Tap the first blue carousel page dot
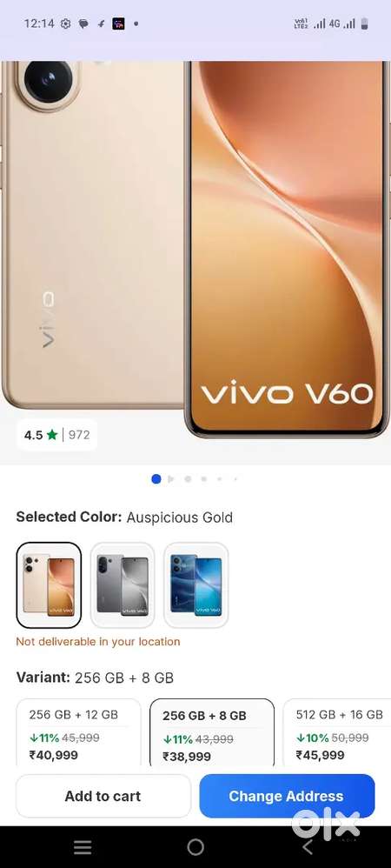This screenshot has height=868, width=391. coord(156,479)
